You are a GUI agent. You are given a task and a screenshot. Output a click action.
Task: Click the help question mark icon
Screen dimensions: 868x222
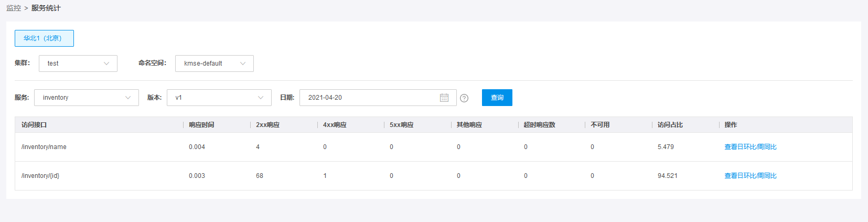pyautogui.click(x=464, y=98)
